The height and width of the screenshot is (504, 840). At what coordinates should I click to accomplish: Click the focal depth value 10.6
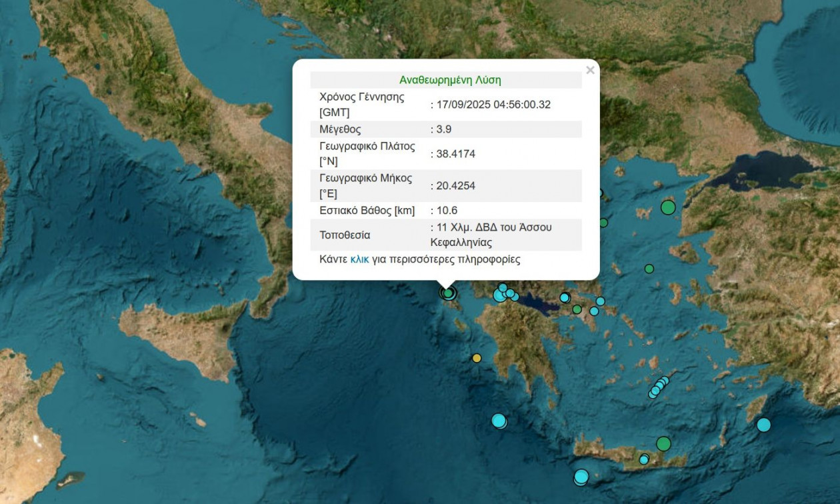tap(446, 211)
